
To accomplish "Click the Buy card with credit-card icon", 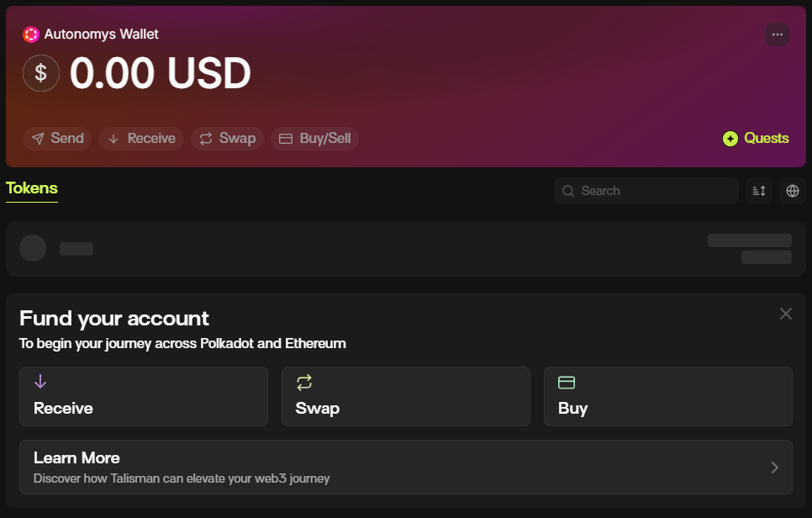I will point(668,396).
